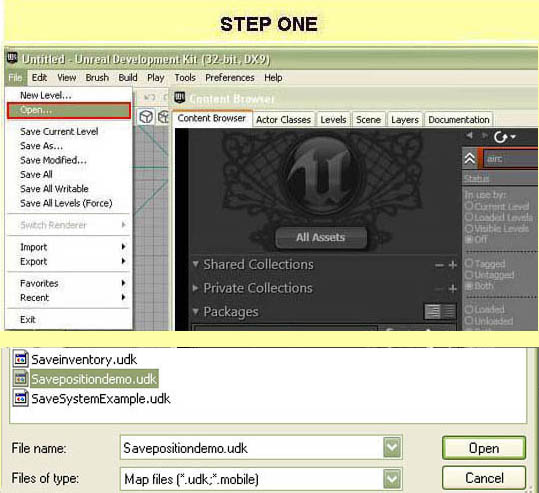Expand the Import submenu
This screenshot has width=539, height=493.
[69, 247]
